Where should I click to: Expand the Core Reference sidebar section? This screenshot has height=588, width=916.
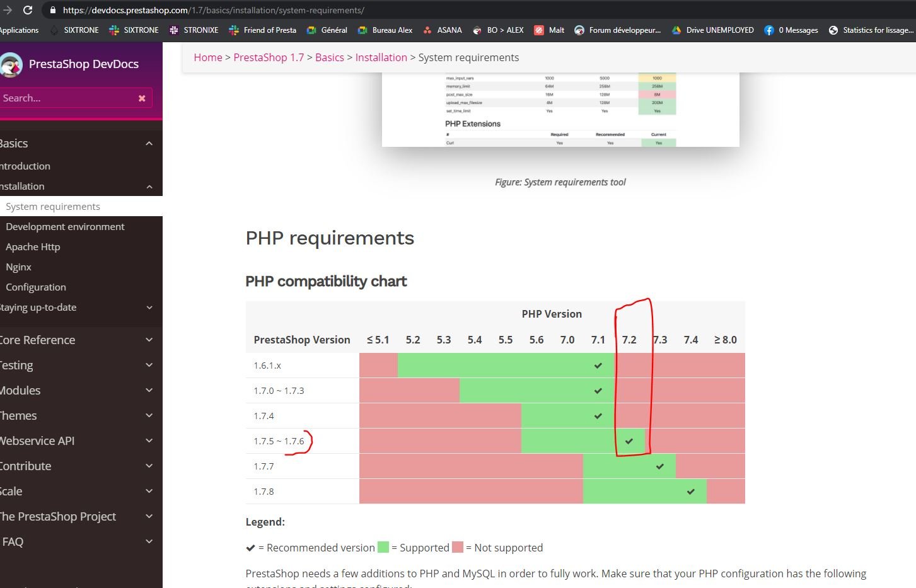[x=149, y=340]
